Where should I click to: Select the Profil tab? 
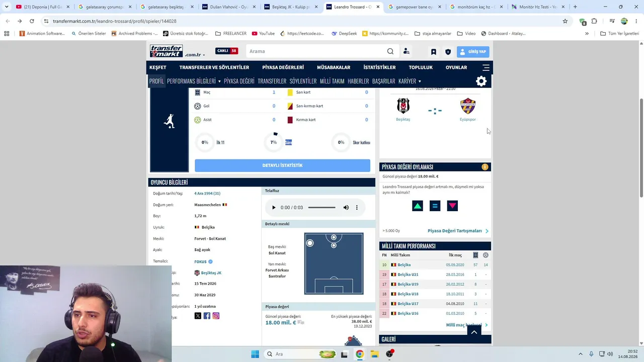pyautogui.click(x=156, y=81)
